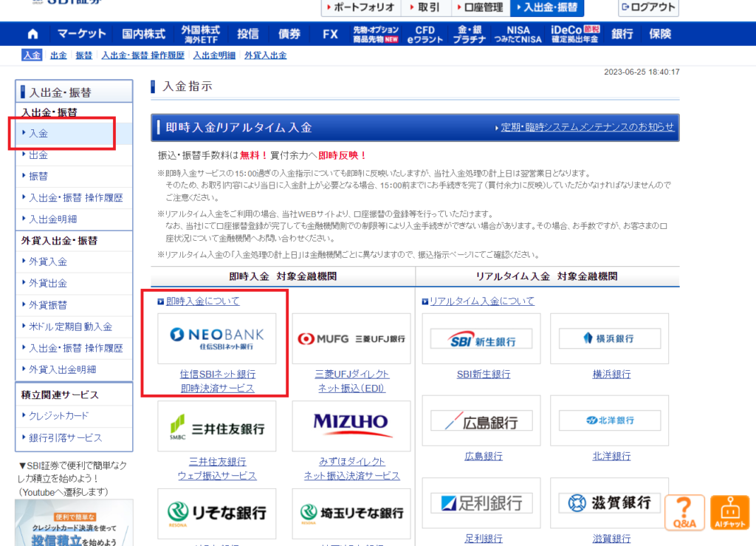The height and width of the screenshot is (546, 756).
Task: Click the 三井住友銀行 ウェブ振込サービス link
Action: coord(217,469)
